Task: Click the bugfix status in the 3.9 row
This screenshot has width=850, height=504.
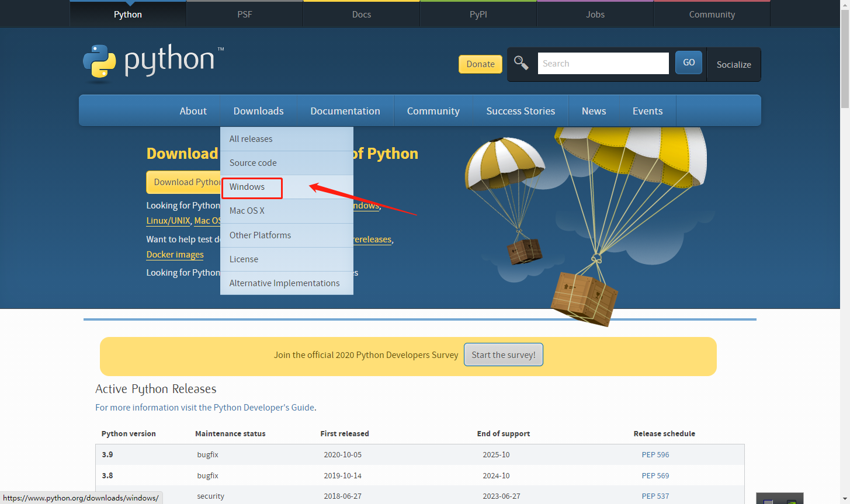Action: (208, 454)
